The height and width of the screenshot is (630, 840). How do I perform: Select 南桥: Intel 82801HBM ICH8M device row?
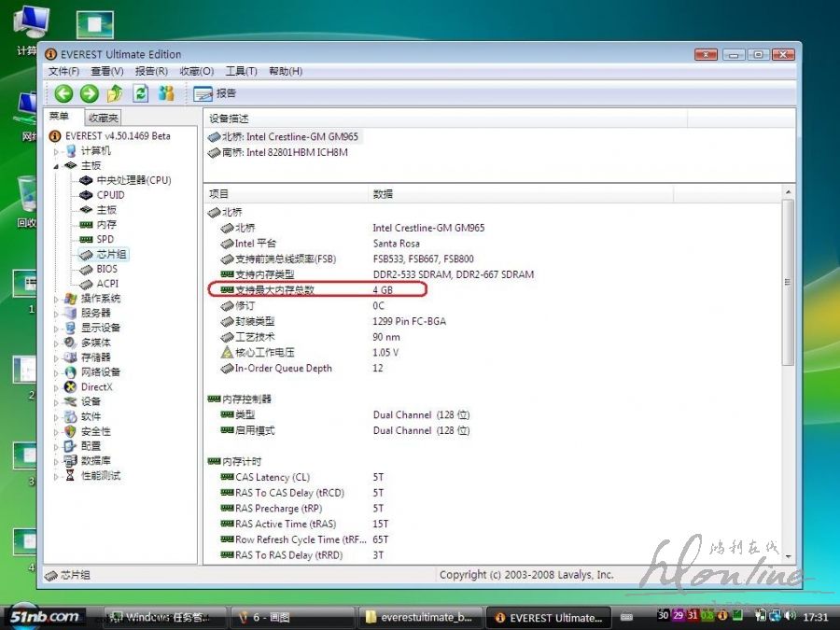(277, 153)
